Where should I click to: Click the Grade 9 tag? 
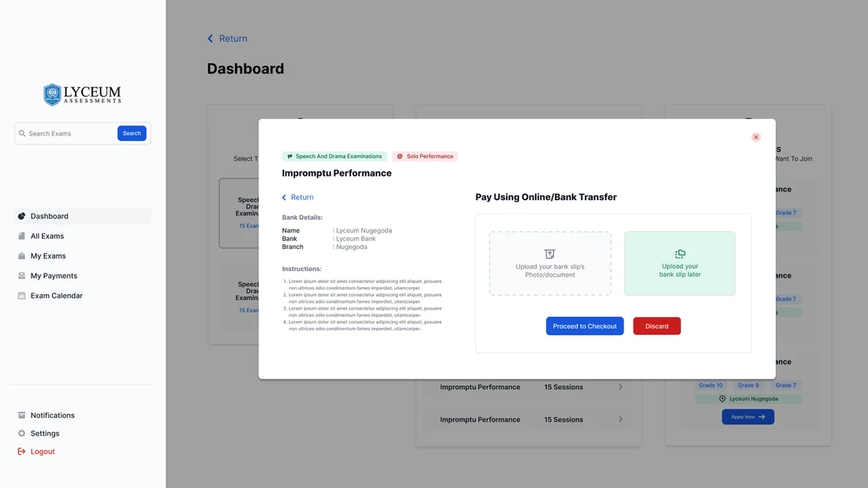pos(748,386)
